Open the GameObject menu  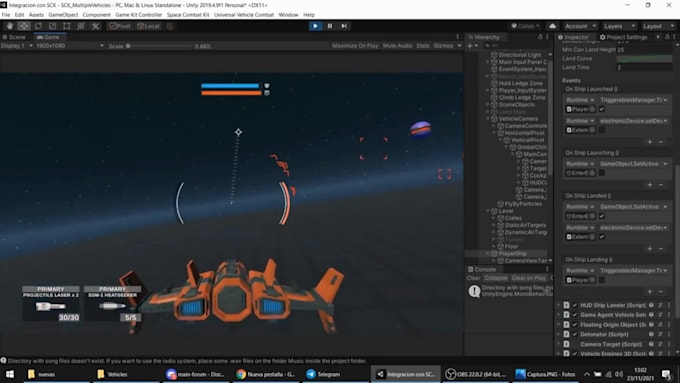click(63, 15)
